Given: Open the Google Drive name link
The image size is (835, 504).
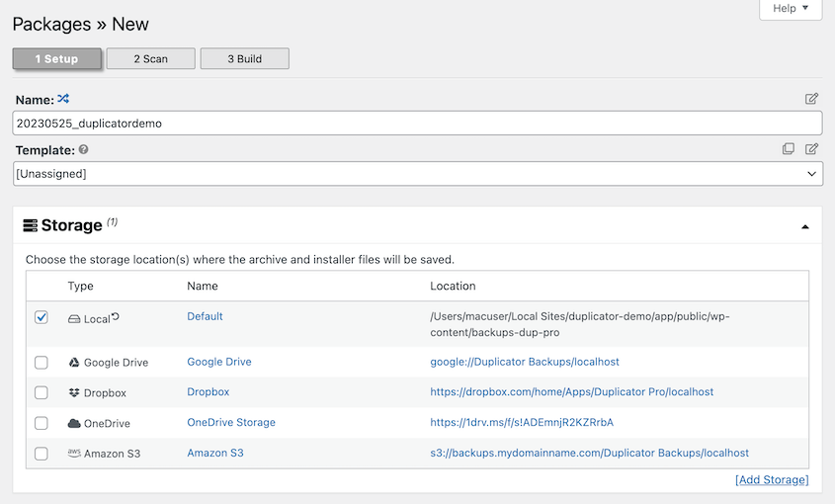Looking at the screenshot, I should click(x=219, y=362).
